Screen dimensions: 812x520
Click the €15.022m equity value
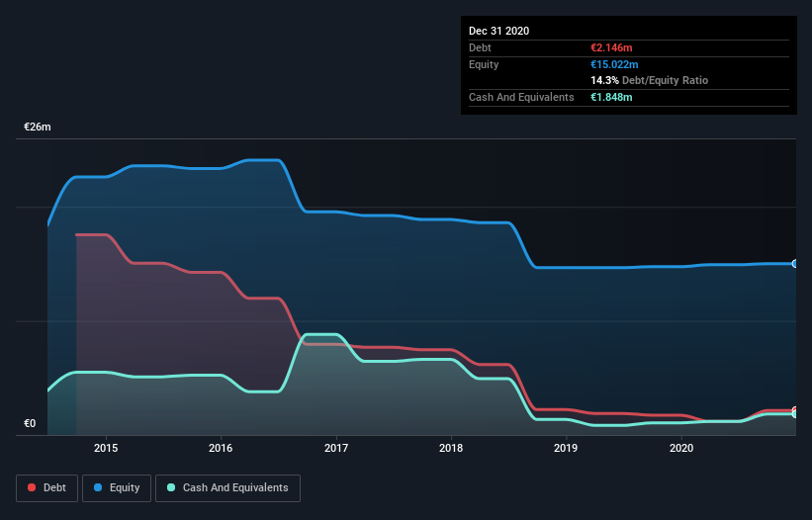(614, 64)
